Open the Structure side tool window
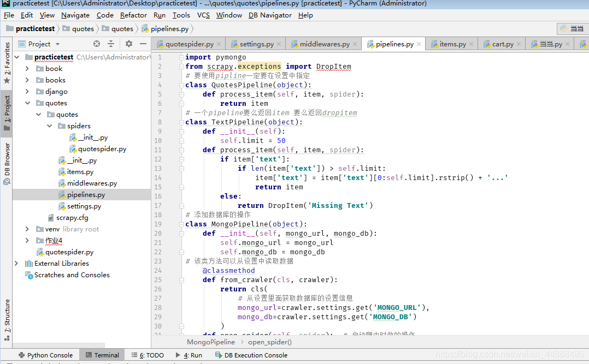The image size is (589, 364). point(7,319)
